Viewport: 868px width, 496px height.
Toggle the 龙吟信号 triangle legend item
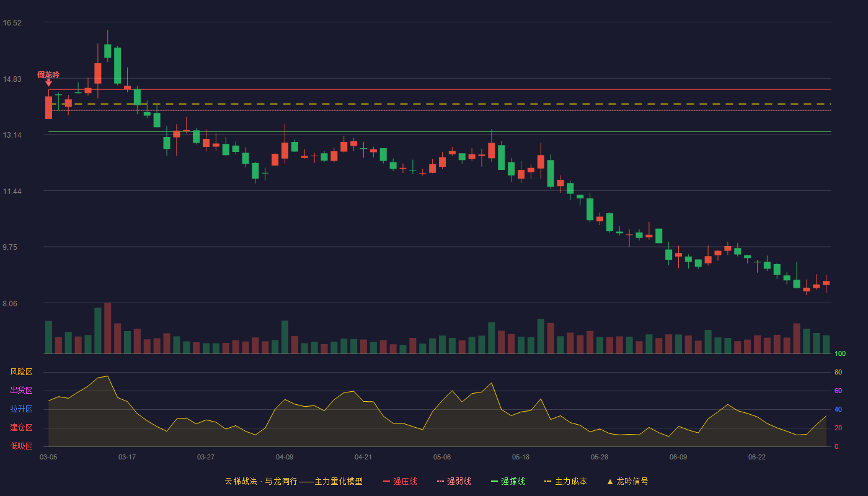[627, 481]
